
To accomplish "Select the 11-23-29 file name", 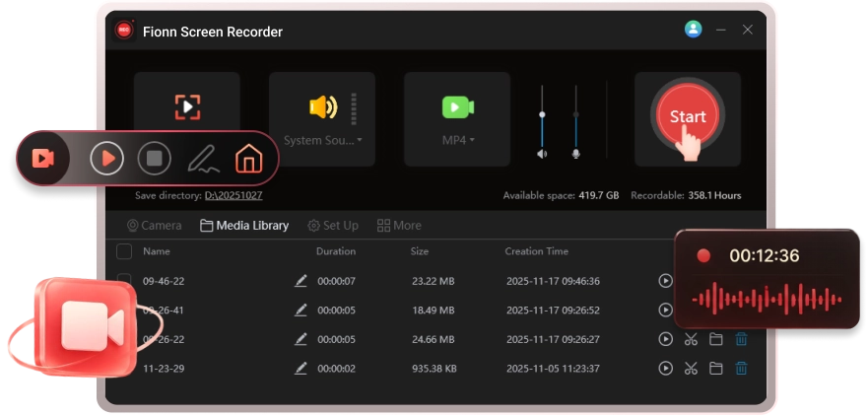I will point(164,369).
